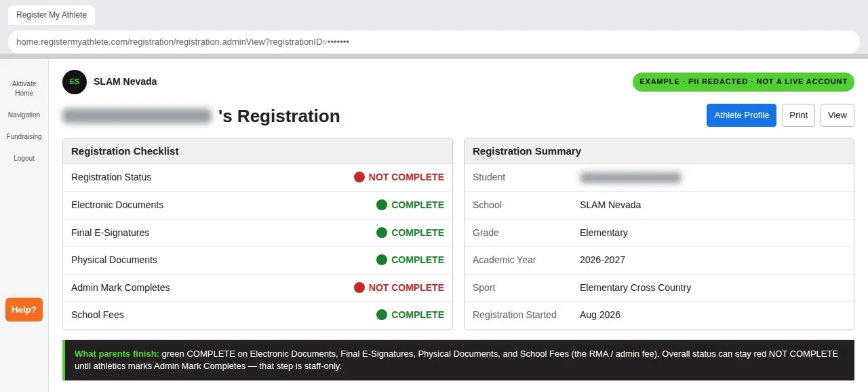Click the green dot beside Electronic Documents
This screenshot has height=392, width=868.
pyautogui.click(x=382, y=205)
